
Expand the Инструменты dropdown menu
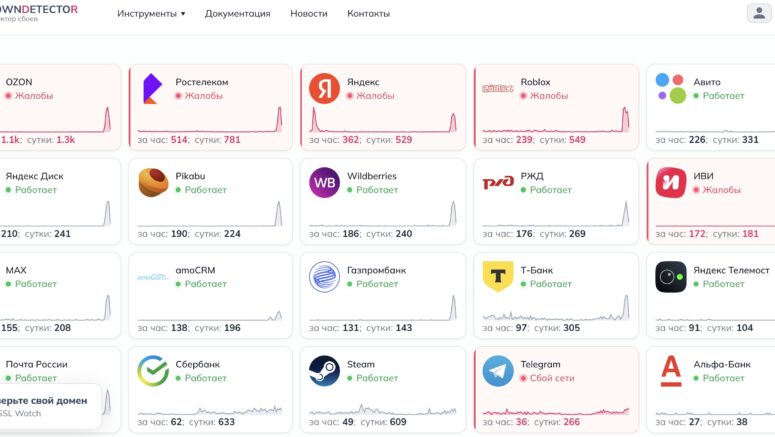click(x=151, y=14)
